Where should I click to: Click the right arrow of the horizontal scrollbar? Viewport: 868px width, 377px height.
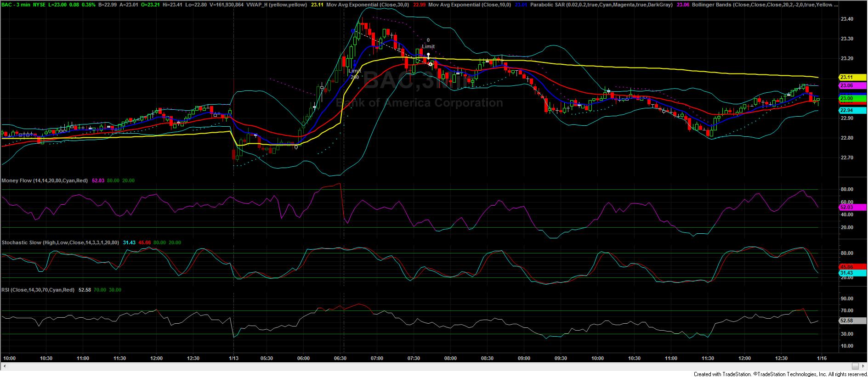[863, 366]
